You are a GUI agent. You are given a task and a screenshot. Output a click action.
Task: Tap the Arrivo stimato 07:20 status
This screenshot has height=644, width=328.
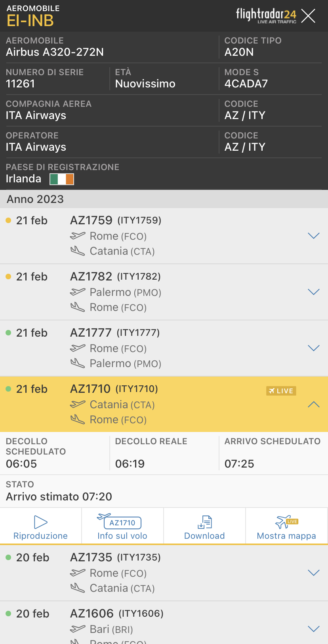tap(59, 496)
